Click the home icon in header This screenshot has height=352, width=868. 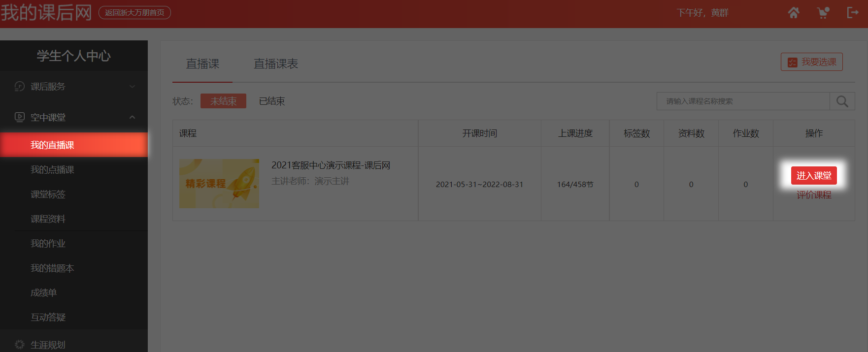(793, 13)
